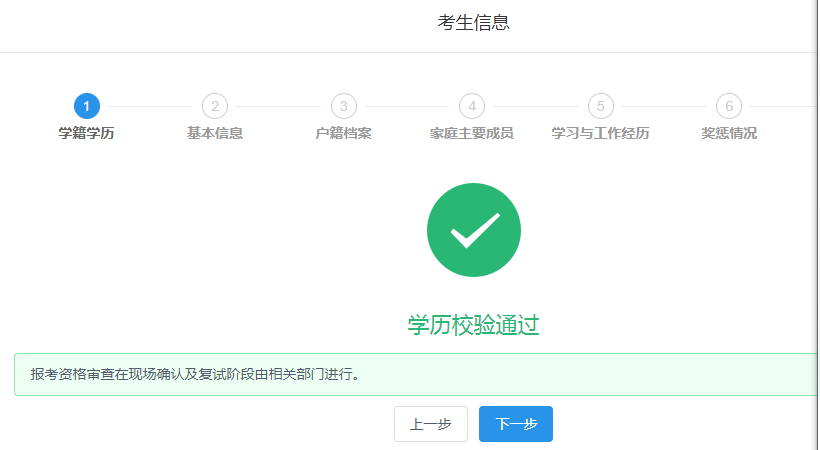The height and width of the screenshot is (450, 820).
Task: Click the 学历校验通过 result heading
Action: click(x=473, y=325)
